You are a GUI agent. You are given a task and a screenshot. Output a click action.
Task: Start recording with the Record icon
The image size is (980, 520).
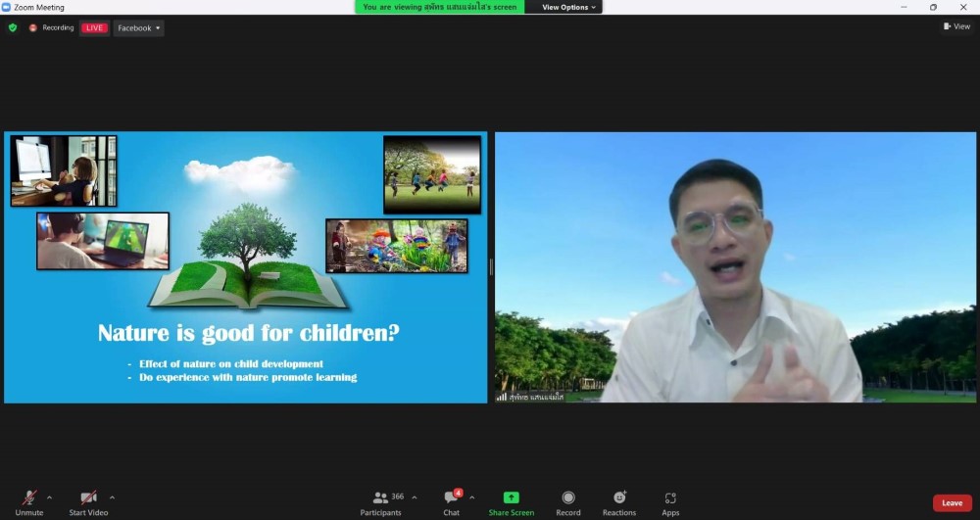(568, 498)
